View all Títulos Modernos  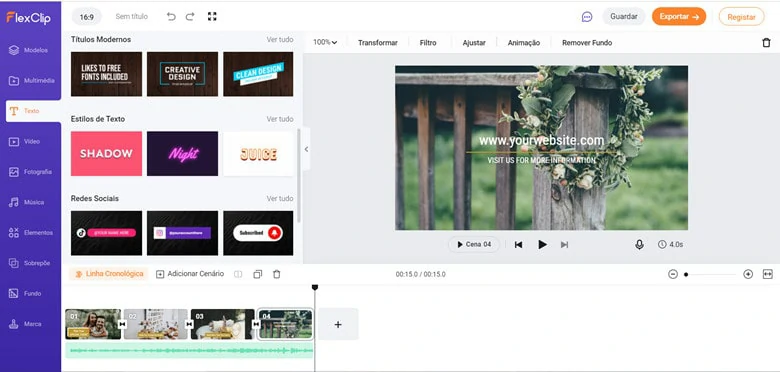[280, 39]
